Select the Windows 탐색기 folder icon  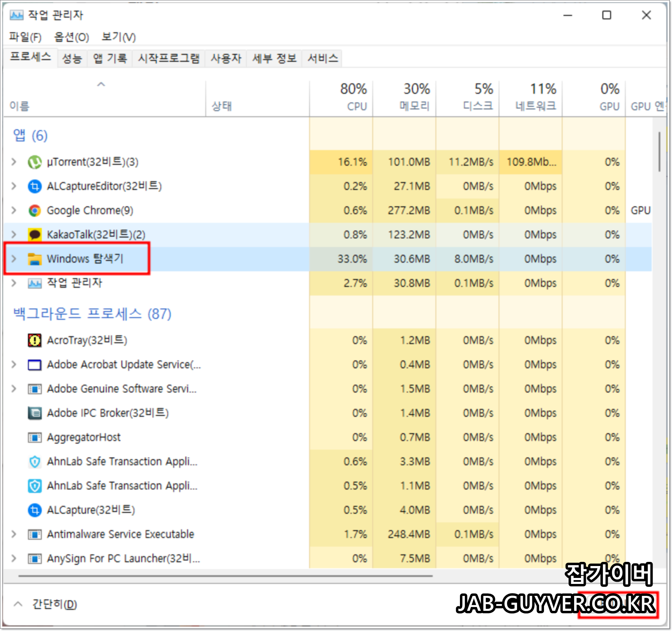pos(34,259)
